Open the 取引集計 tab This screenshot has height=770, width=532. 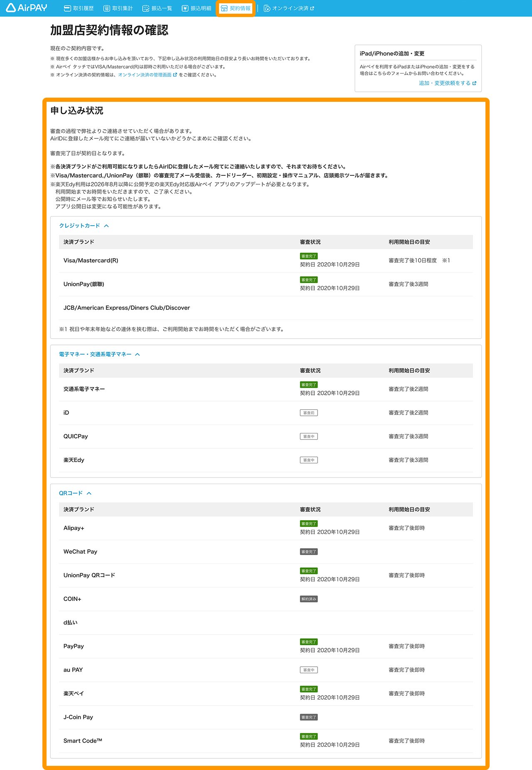tap(118, 8)
